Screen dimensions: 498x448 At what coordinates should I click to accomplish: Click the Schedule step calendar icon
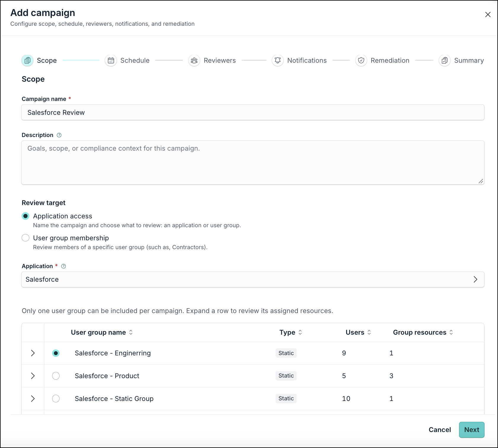[111, 60]
